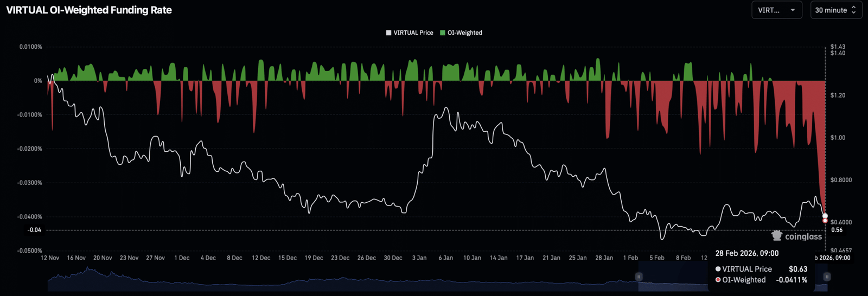
Task: Grab the left range navigator handle
Action: 639,276
